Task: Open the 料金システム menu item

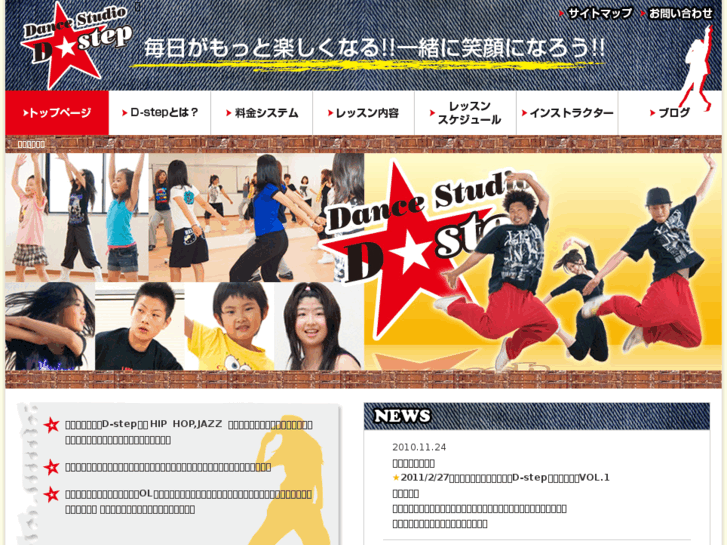Action: [x=262, y=113]
